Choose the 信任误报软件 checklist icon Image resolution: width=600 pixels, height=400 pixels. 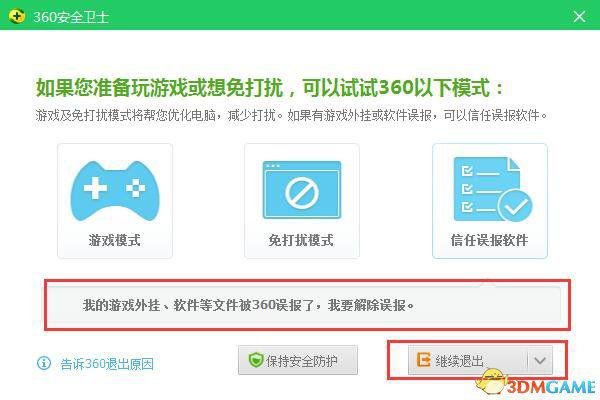coord(489,190)
